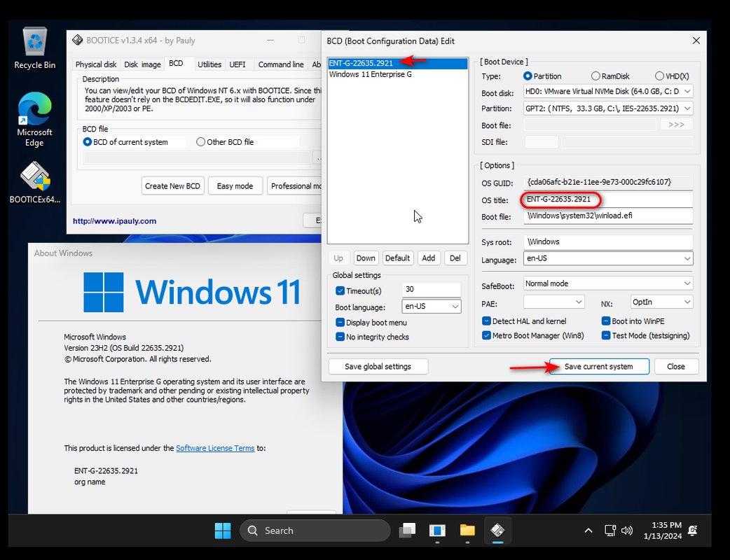Click the OS GUID field
This screenshot has height=560, width=730.
[608, 182]
